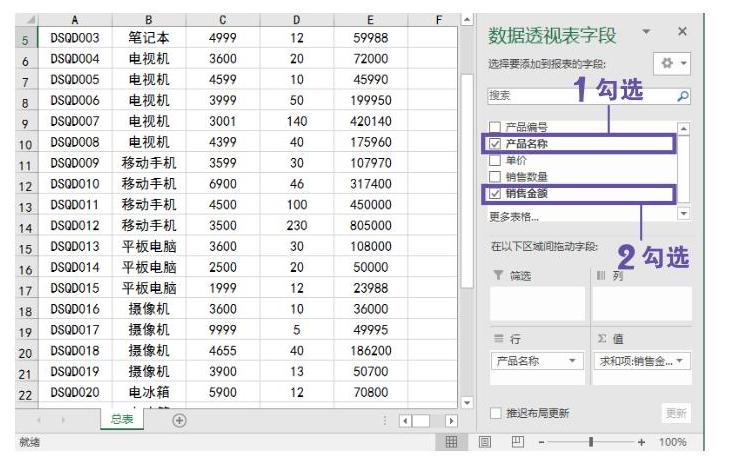Image resolution: width=730 pixels, height=471 pixels.
Task: Click the search magnifier icon in field search
Action: pyautogui.click(x=683, y=96)
